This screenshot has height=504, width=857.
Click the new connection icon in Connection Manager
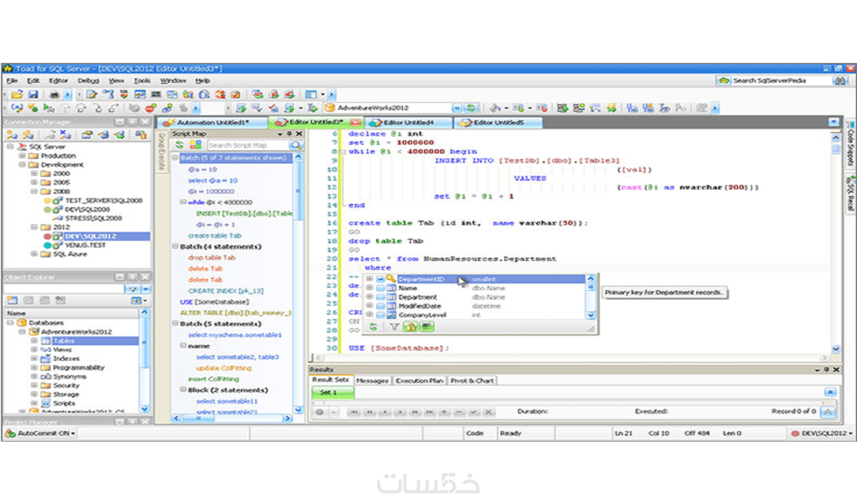coord(12,135)
